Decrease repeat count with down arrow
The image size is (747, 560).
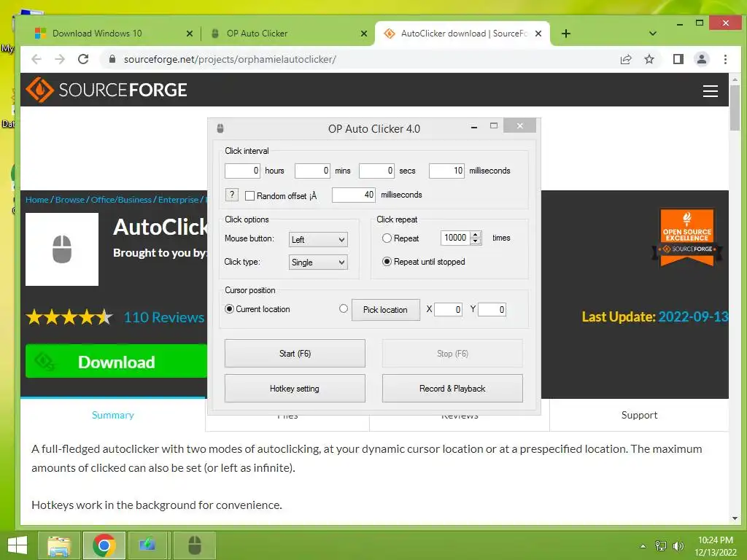(x=476, y=241)
